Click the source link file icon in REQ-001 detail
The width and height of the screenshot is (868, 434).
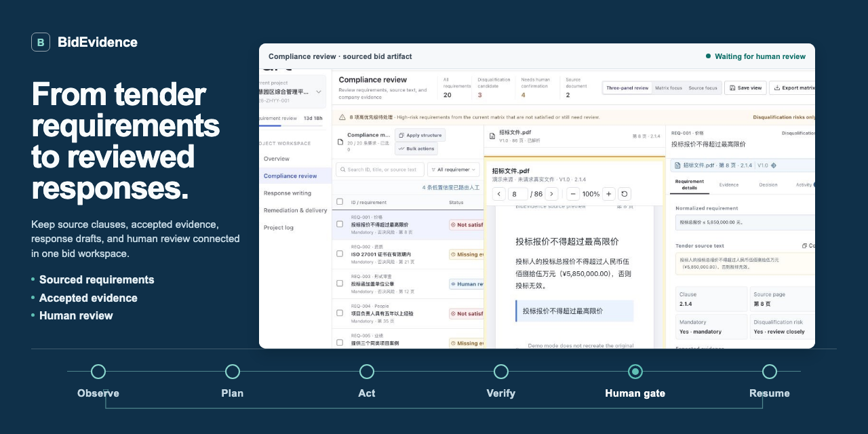(x=677, y=165)
